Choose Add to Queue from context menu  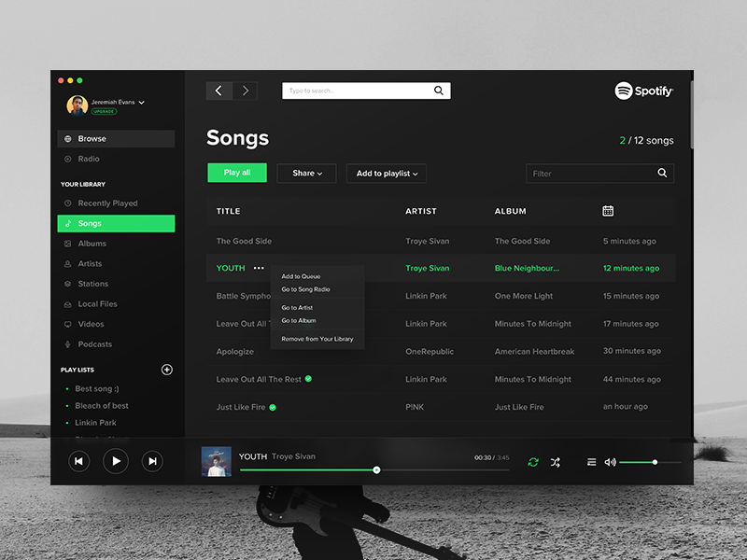coord(301,276)
